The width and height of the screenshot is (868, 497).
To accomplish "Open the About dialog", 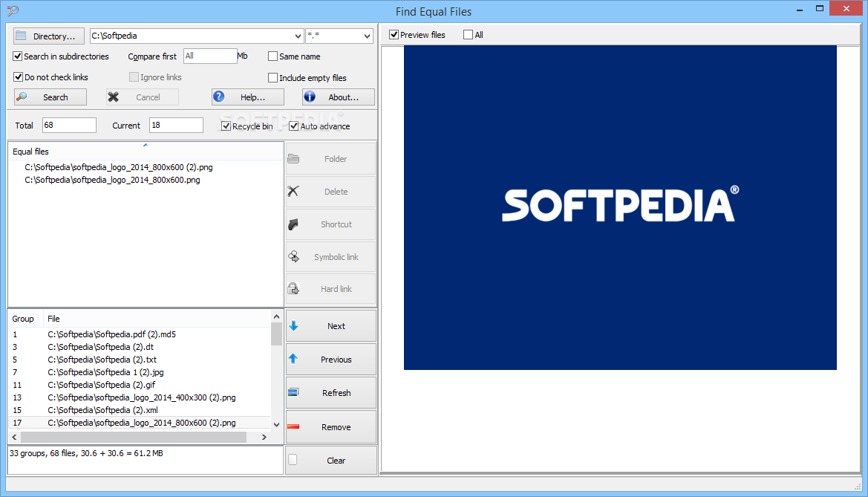I will point(339,97).
